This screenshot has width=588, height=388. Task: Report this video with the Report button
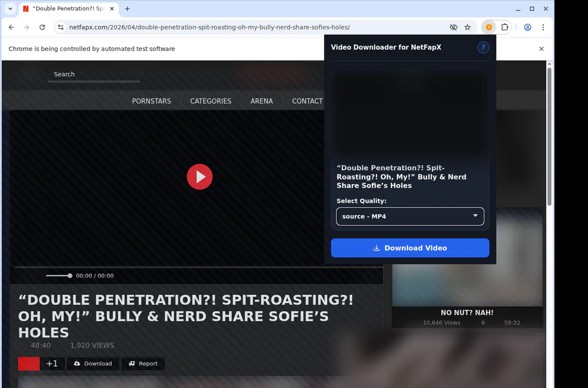click(x=143, y=363)
